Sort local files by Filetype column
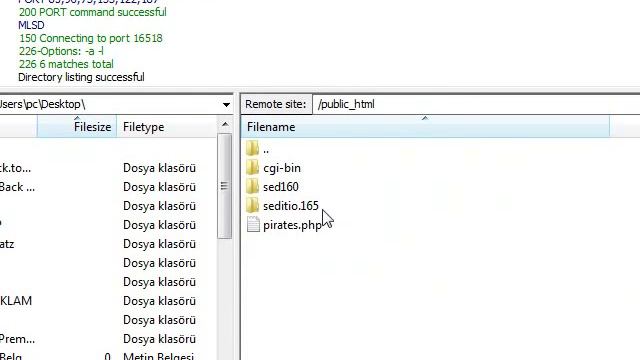Screen dimensions: 640x360 [167, 127]
